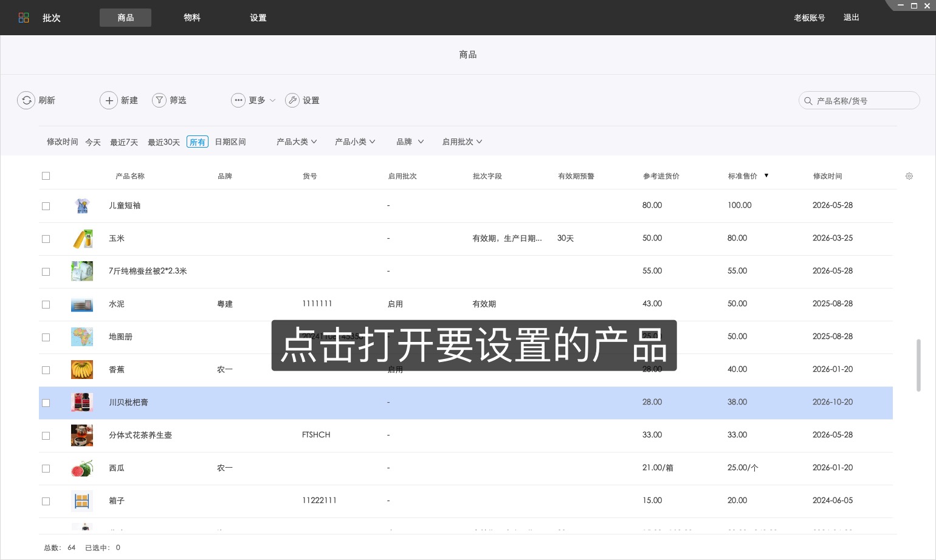This screenshot has height=560, width=936.
Task: Check the 分体式花茶养生壶 row checkbox
Action: 46,435
